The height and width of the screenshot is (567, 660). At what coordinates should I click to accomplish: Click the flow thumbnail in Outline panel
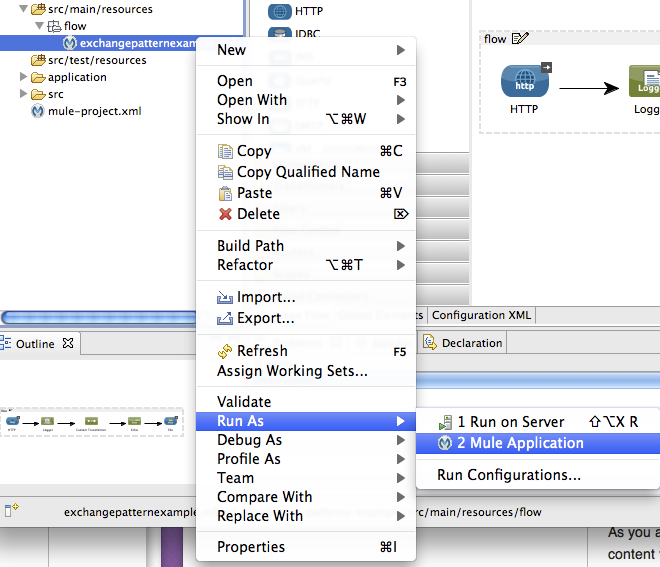click(x=92, y=422)
